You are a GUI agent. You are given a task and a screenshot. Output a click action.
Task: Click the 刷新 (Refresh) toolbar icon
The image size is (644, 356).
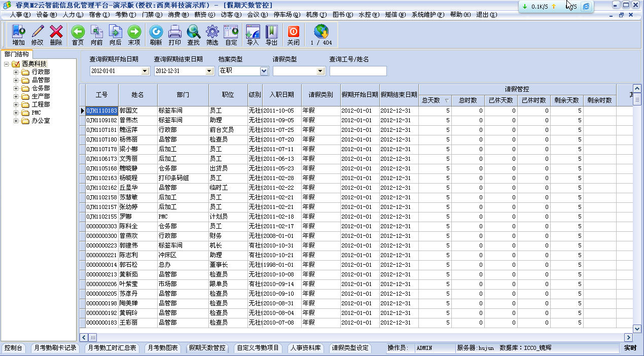(x=156, y=35)
